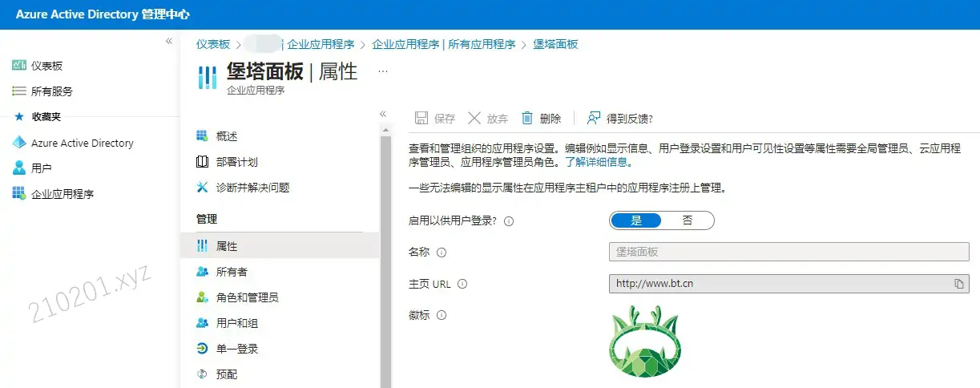Image resolution: width=980 pixels, height=388 pixels.
Task: Click the 概述 grid icon
Action: point(202,136)
